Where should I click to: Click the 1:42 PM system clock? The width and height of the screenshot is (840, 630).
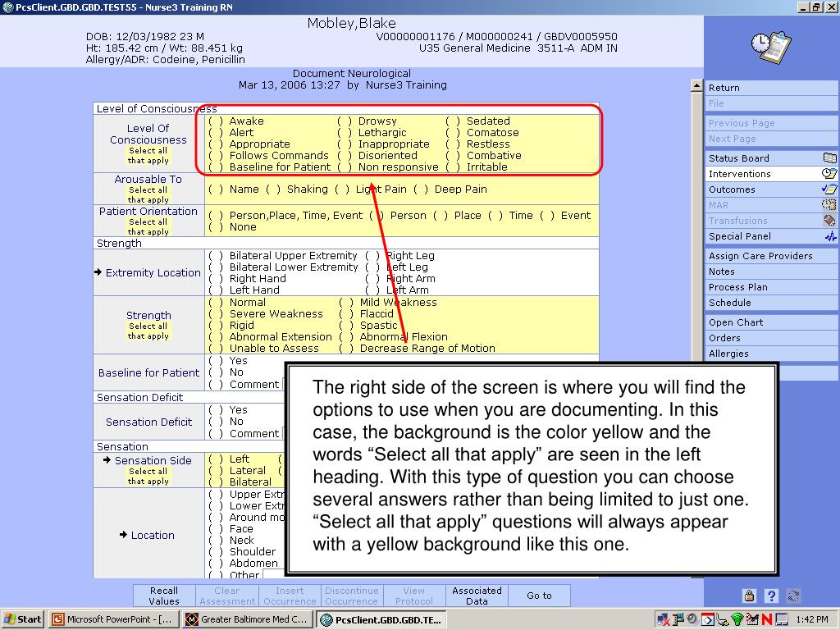tap(812, 620)
